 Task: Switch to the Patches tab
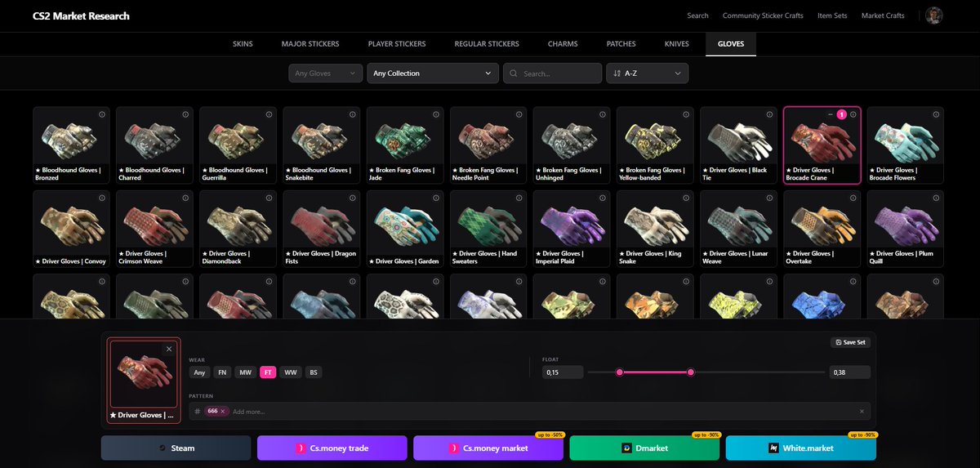tap(621, 43)
